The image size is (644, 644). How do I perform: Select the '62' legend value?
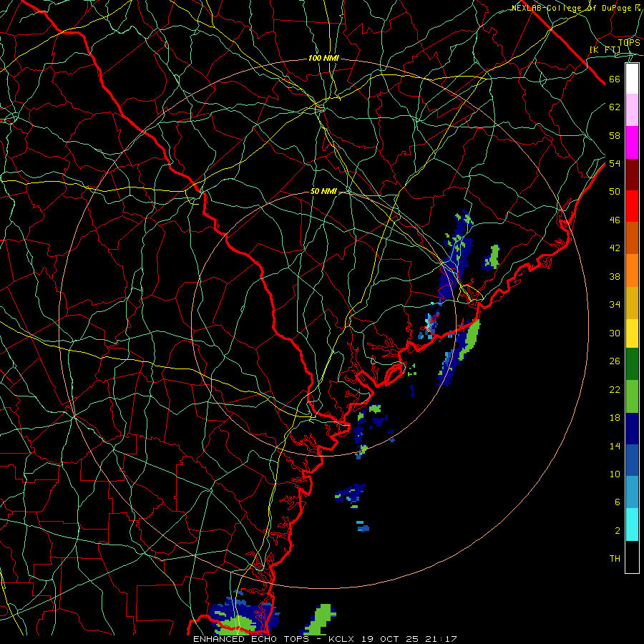[615, 107]
